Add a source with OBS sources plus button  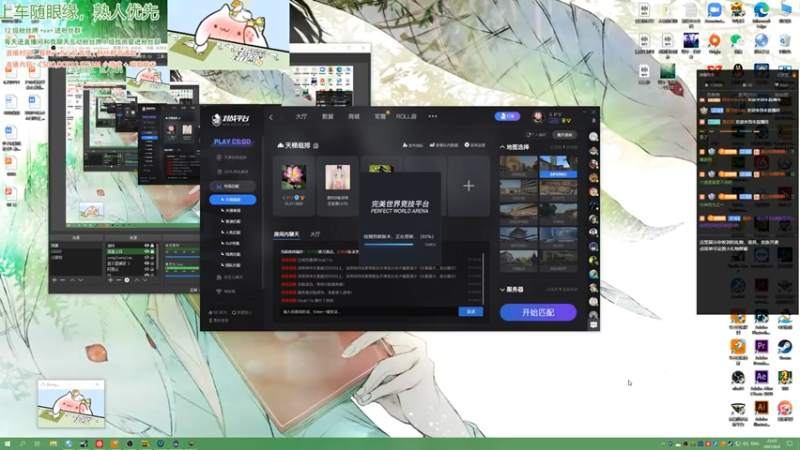click(110, 280)
